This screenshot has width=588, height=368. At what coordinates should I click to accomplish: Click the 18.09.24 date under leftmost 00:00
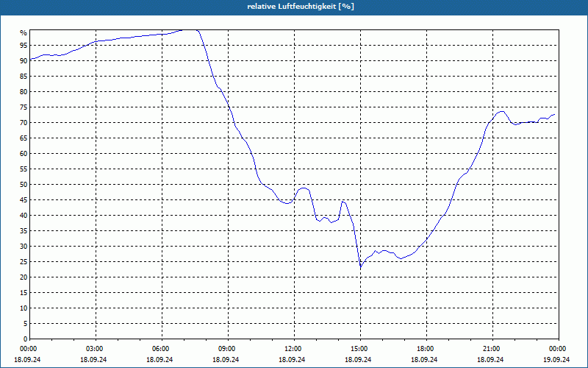click(27, 359)
